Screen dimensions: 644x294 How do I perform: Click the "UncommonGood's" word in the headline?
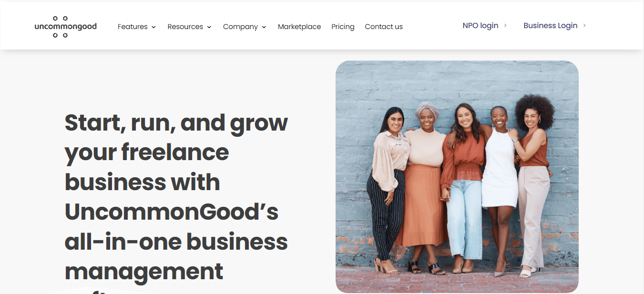pyautogui.click(x=171, y=212)
